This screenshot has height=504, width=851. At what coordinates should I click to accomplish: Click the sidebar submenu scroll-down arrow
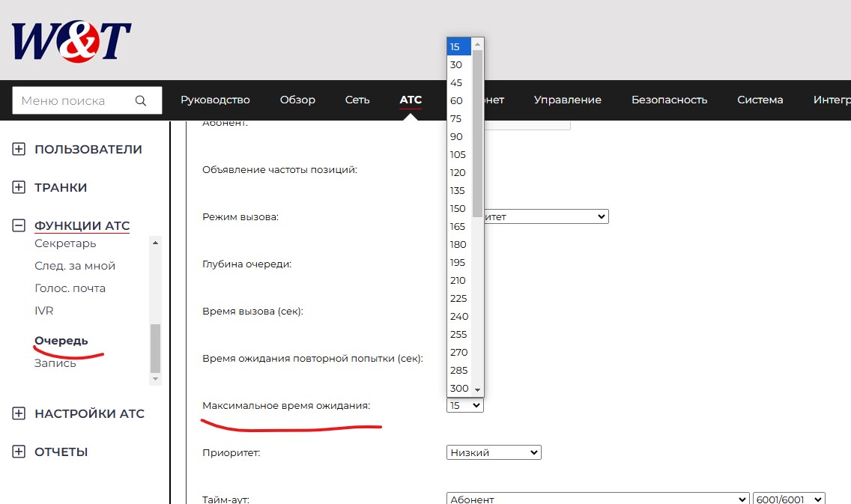pos(155,379)
